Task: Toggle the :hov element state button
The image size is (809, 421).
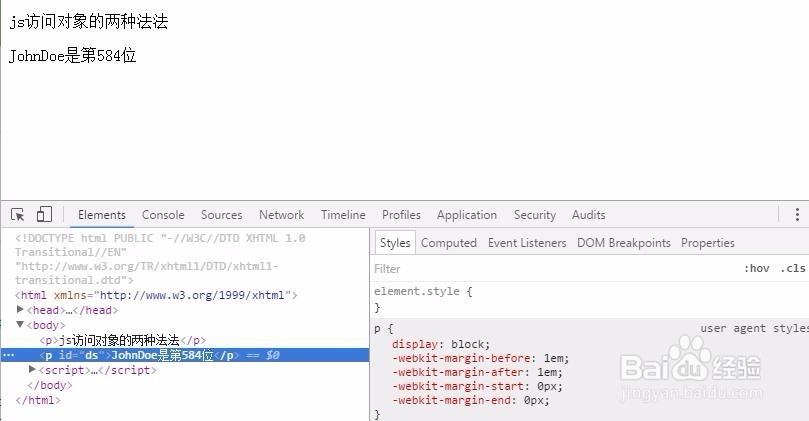Action: point(756,268)
